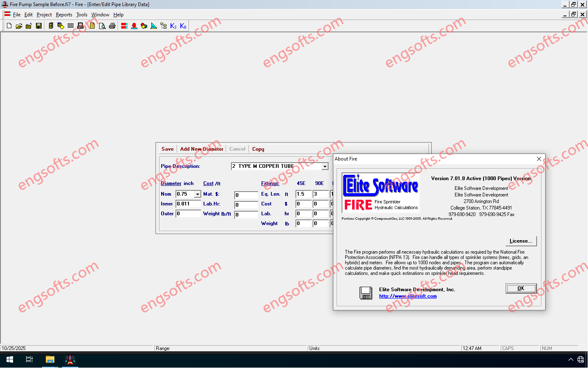Click the License... button
The width and height of the screenshot is (588, 368).
point(521,241)
